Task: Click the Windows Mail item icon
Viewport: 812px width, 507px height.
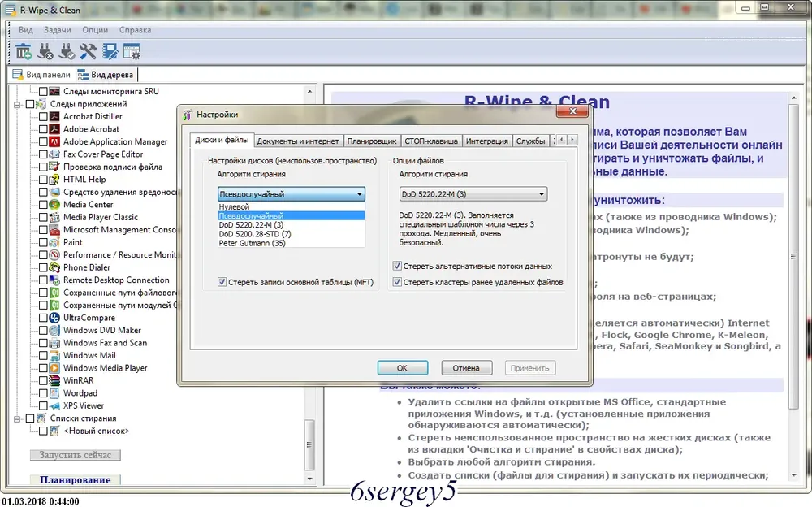Action: [x=54, y=356]
